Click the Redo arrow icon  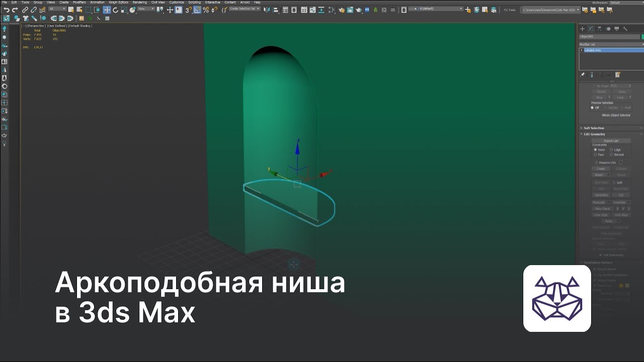tap(15, 10)
